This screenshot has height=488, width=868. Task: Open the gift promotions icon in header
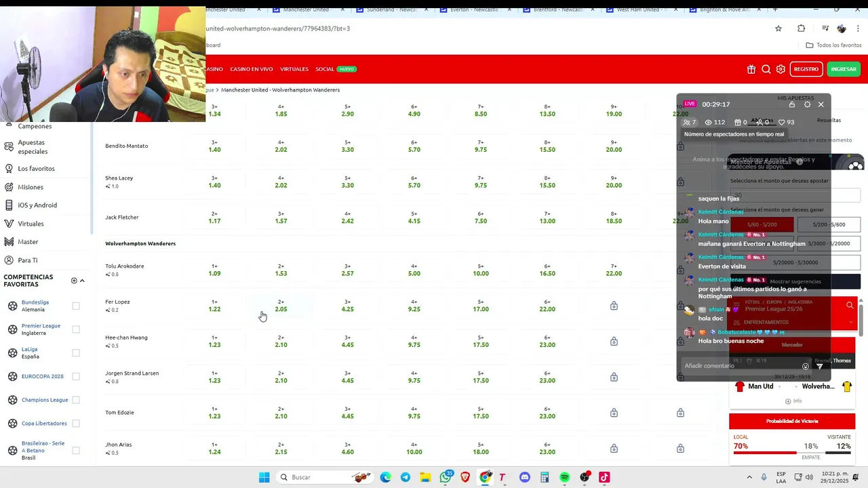tap(751, 69)
